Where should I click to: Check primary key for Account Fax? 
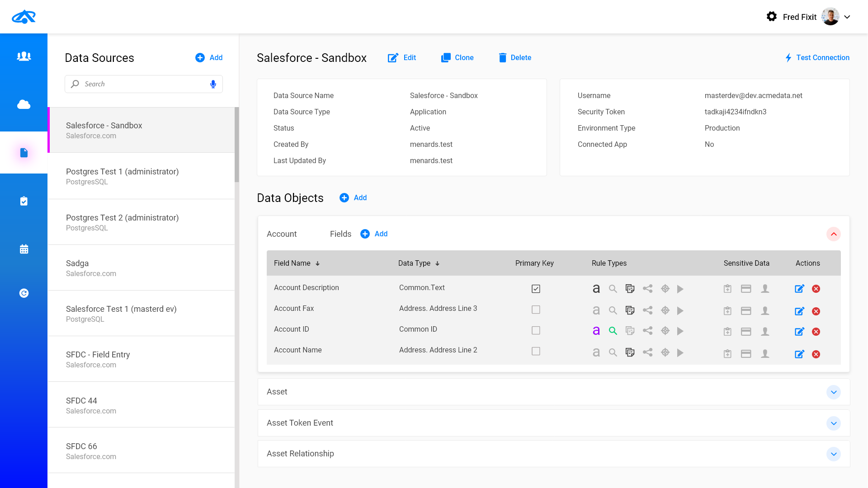point(536,310)
